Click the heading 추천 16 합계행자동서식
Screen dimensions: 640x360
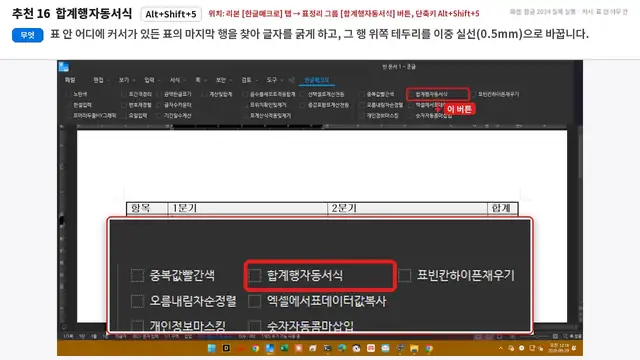pyautogui.click(x=72, y=13)
